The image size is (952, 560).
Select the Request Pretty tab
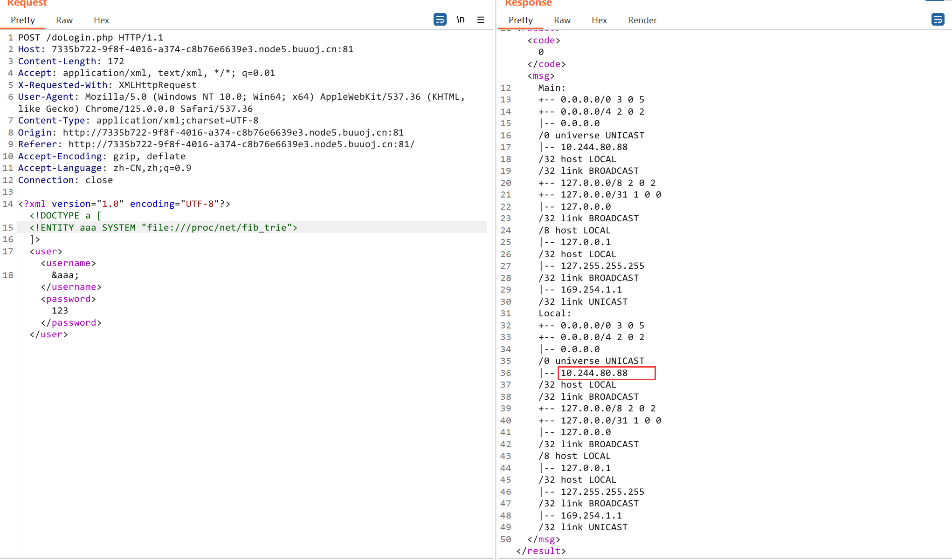(x=23, y=20)
